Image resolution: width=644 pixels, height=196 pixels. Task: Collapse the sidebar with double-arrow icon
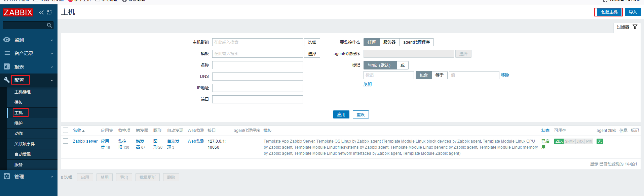pyautogui.click(x=41, y=12)
